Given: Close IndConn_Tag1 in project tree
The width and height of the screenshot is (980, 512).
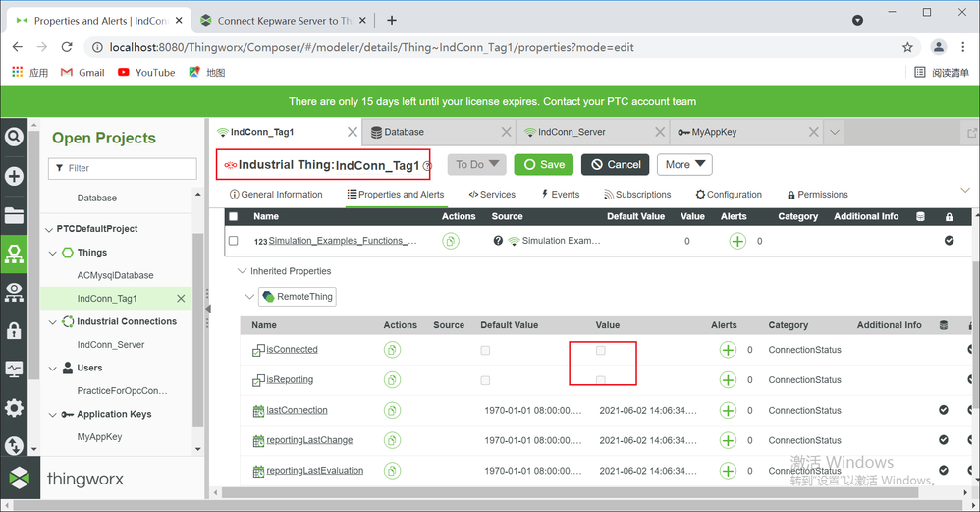Looking at the screenshot, I should coord(181,299).
